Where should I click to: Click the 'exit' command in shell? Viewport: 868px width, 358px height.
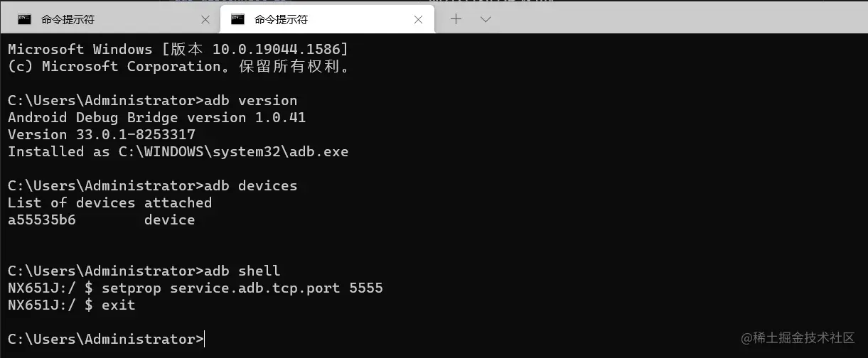click(x=118, y=305)
